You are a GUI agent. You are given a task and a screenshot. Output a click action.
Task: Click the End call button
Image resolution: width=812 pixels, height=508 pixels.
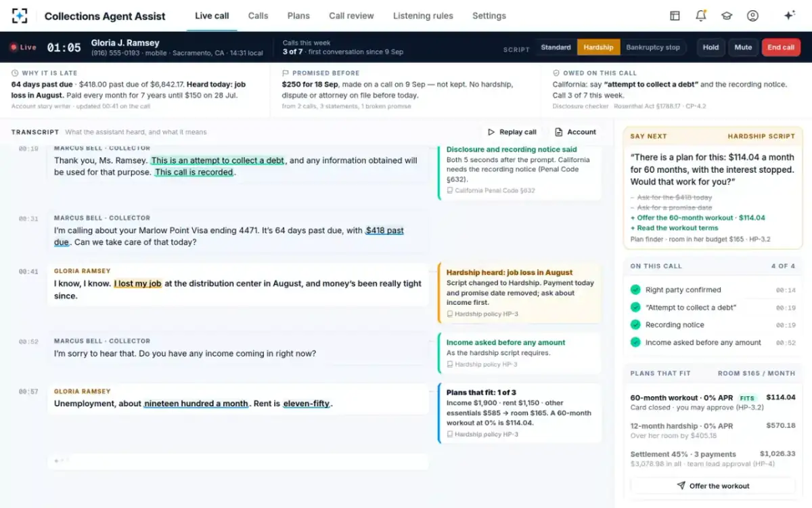(x=781, y=47)
